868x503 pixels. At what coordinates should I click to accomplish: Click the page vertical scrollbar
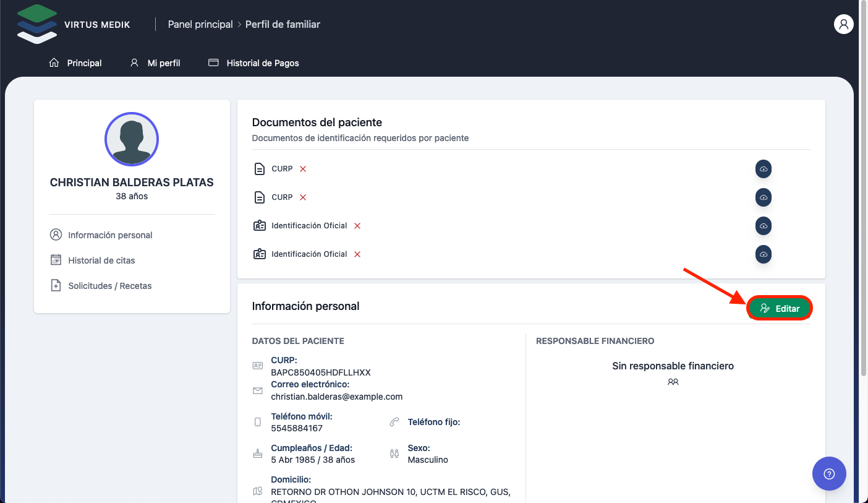864,186
